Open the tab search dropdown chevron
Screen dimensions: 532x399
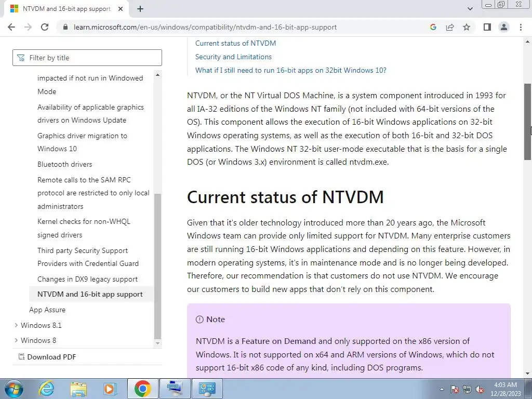[470, 9]
